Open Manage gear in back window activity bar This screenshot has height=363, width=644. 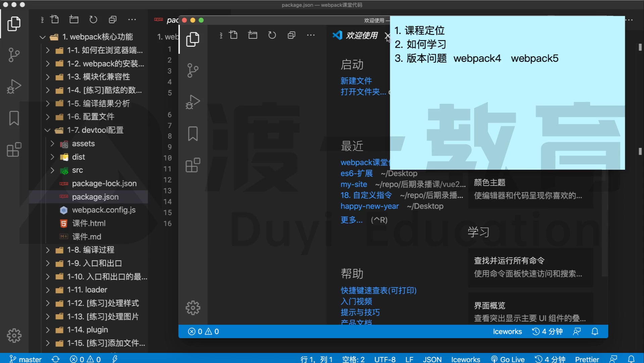pyautogui.click(x=14, y=335)
